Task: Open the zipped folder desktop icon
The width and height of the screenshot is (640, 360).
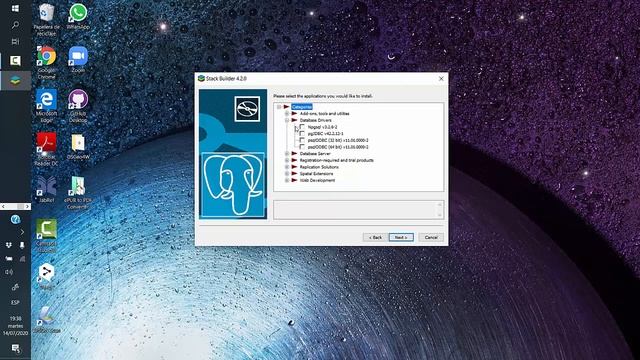Action: pos(78,147)
